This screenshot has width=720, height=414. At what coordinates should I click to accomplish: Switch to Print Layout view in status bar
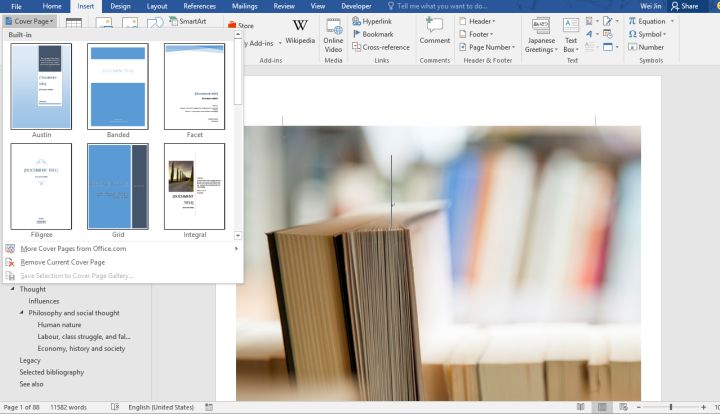coord(602,407)
